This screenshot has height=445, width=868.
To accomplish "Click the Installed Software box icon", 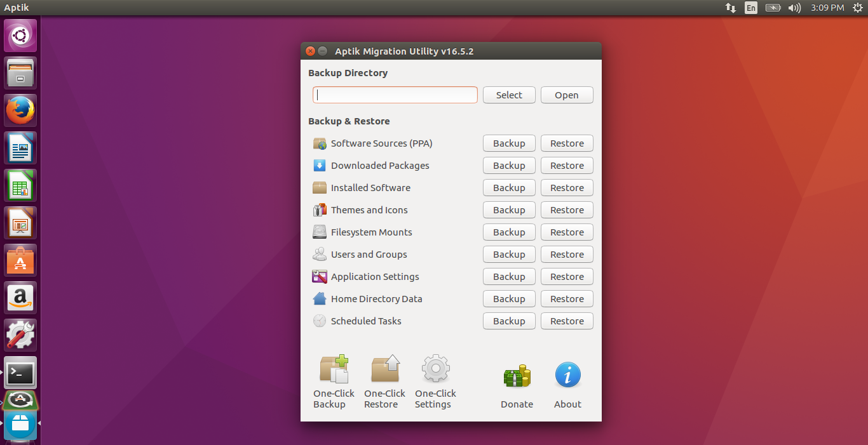I will (320, 188).
